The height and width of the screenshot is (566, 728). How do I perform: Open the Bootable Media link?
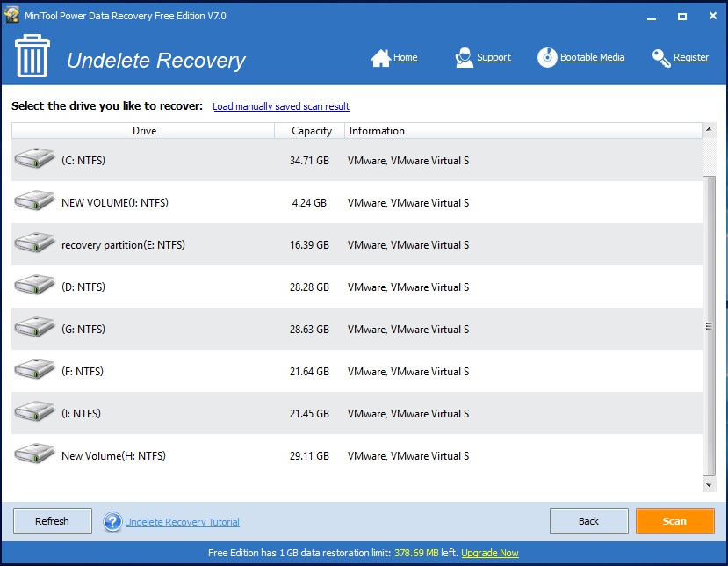pyautogui.click(x=593, y=57)
